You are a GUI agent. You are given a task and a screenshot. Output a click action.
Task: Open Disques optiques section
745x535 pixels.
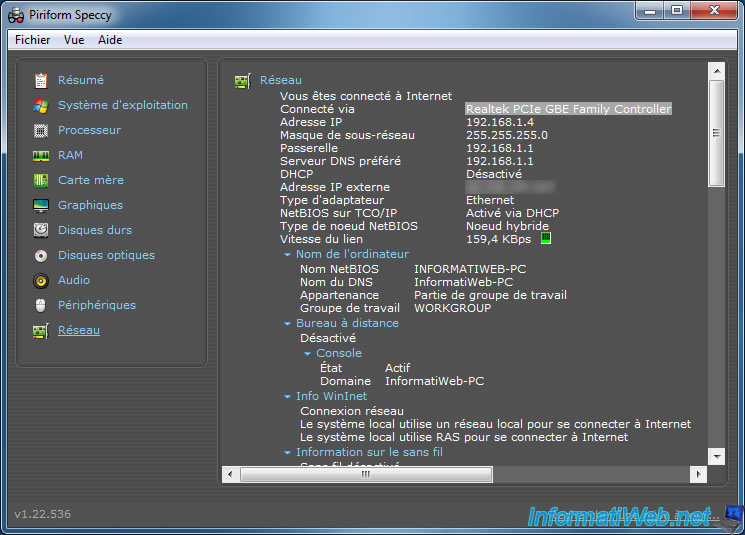pos(106,255)
